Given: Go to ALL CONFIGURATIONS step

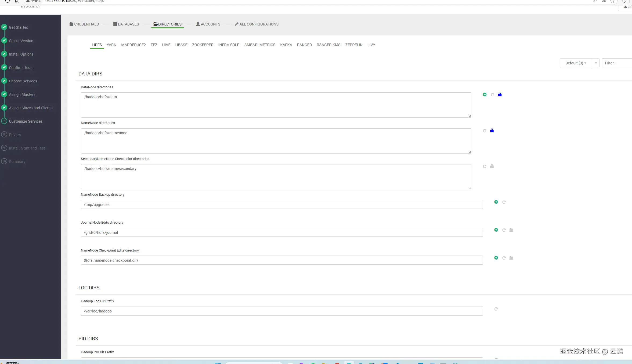Looking at the screenshot, I should 257,24.
